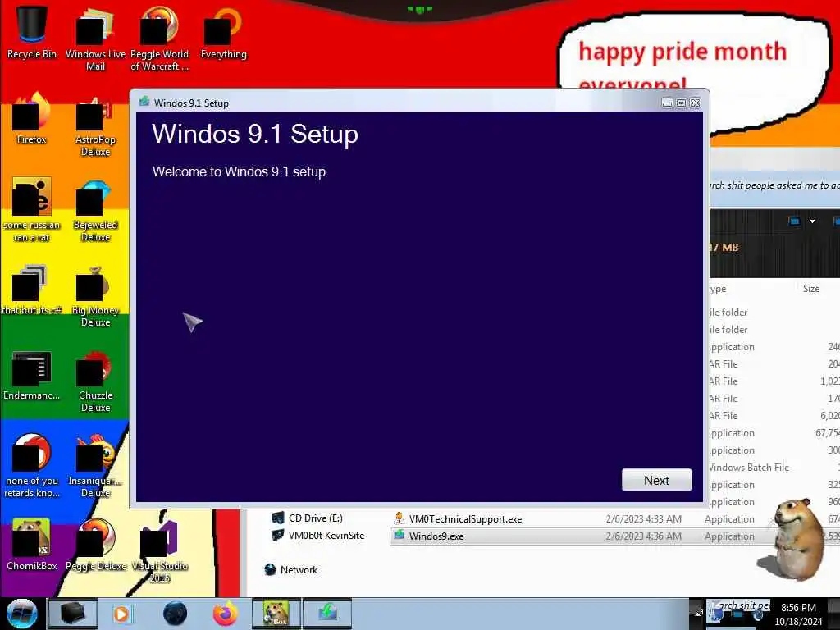Select the Insaniquarium Deluxe desktop icon

pyautogui.click(x=95, y=466)
